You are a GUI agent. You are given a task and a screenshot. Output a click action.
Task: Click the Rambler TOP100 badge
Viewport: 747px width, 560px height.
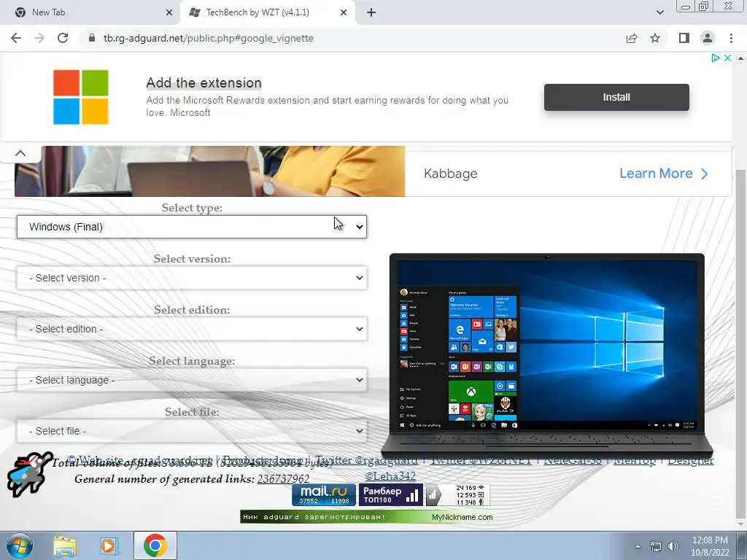pyautogui.click(x=390, y=495)
